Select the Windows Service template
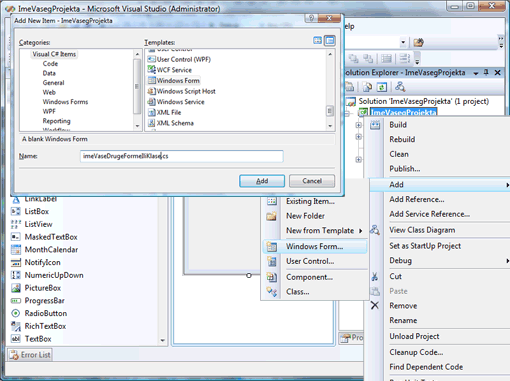This screenshot has height=381, width=510. pos(176,102)
